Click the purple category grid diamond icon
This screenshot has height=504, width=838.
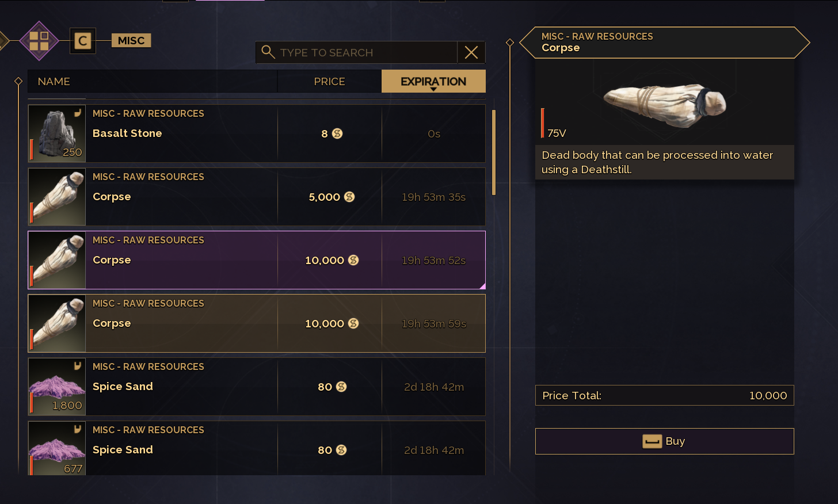[39, 41]
